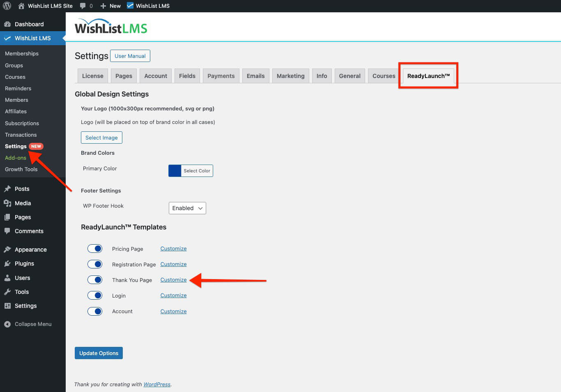Click the Primary Color swatch

tap(175, 171)
